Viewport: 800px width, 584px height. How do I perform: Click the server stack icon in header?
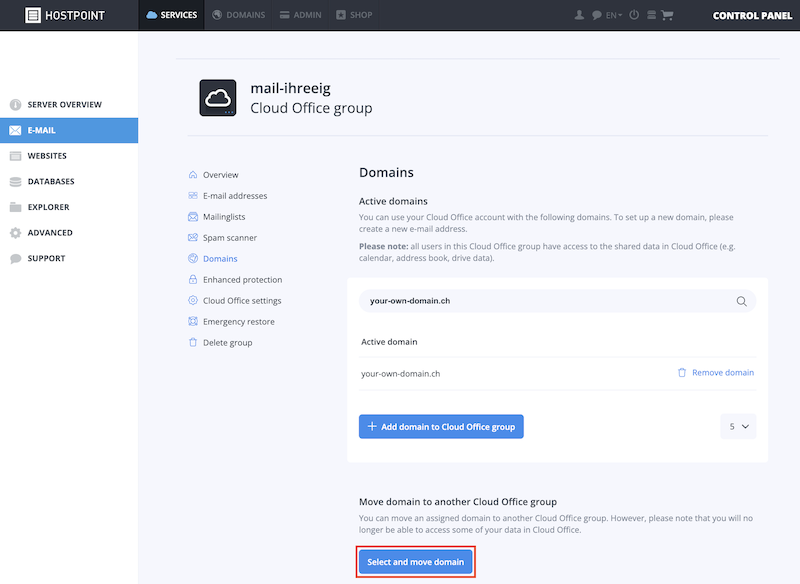pyautogui.click(x=652, y=15)
